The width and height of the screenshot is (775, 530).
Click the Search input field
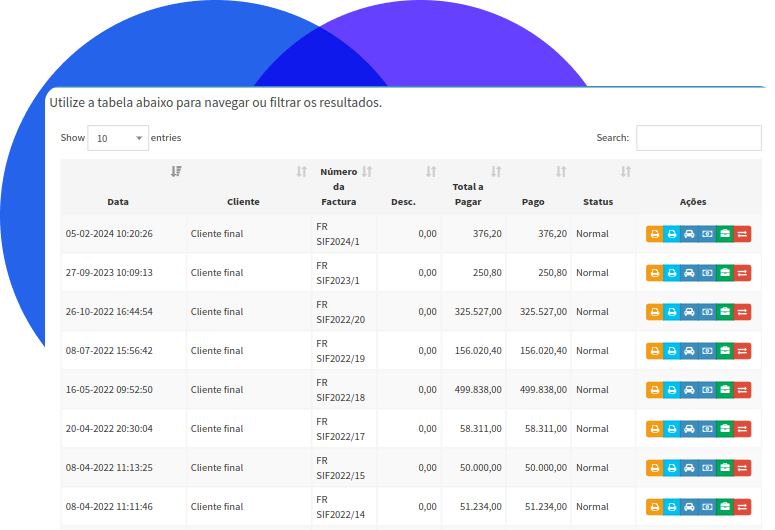point(698,138)
